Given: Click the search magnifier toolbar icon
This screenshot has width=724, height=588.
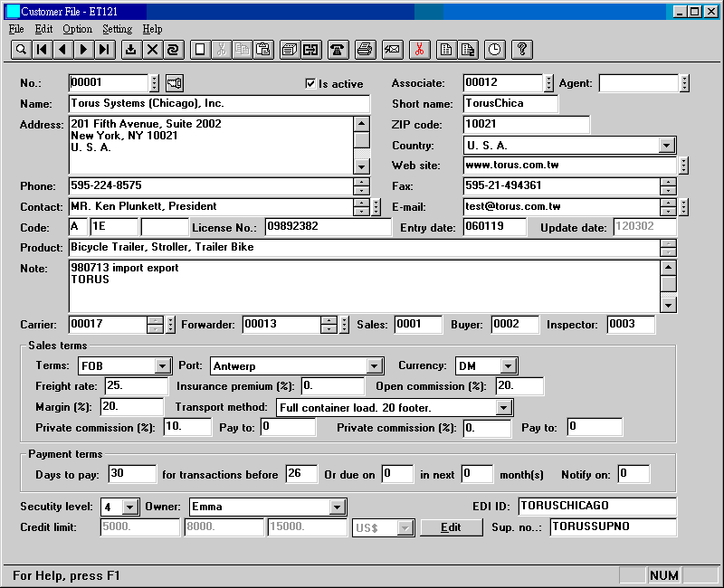Looking at the screenshot, I should (x=20, y=50).
